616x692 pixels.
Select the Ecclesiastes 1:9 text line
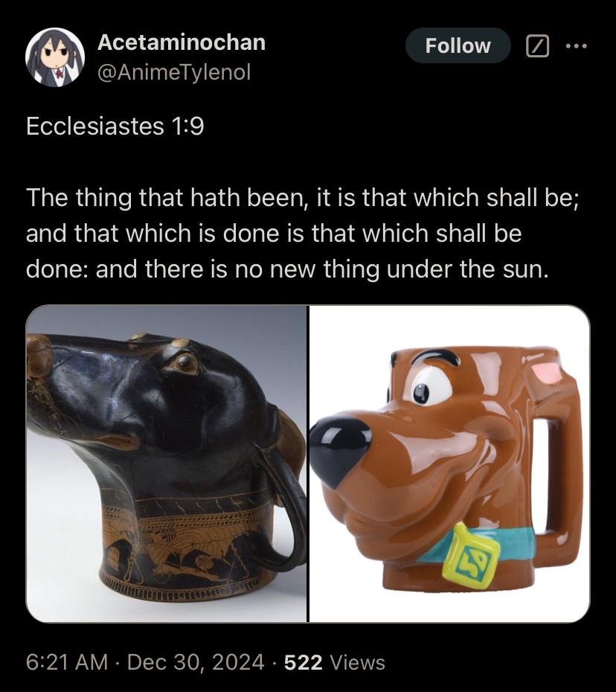click(115, 126)
